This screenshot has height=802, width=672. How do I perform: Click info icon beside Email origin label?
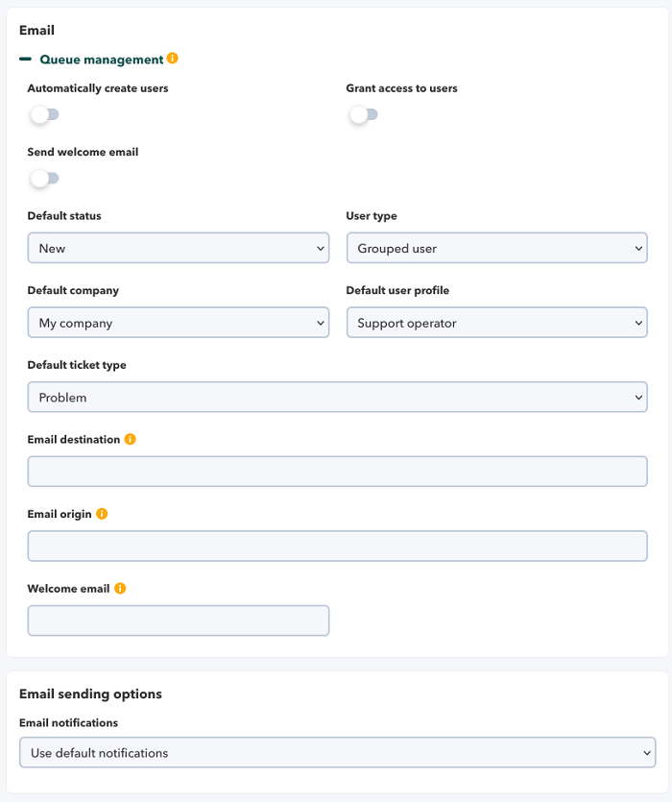click(x=102, y=514)
